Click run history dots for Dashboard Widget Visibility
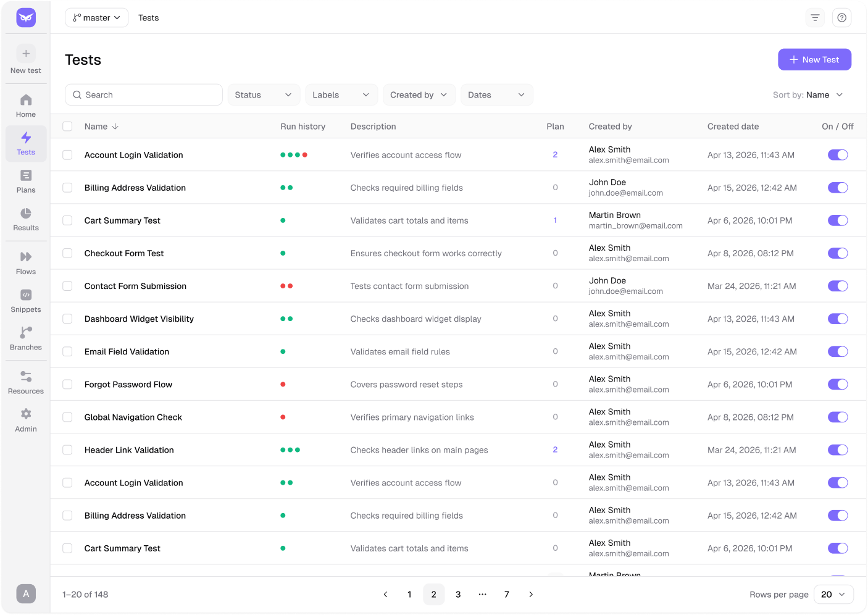The height and width of the screenshot is (615, 868). [286, 319]
